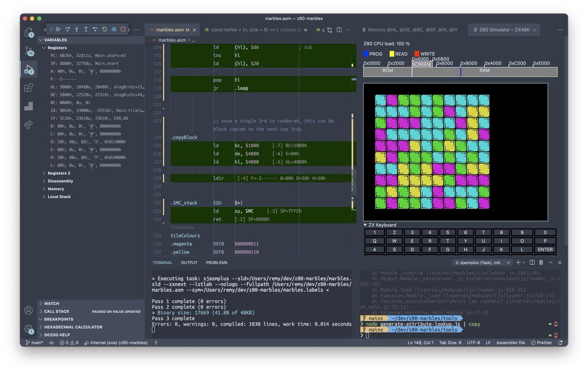Screen dimensions: 588x373
Task: Click the Tab Size: 8 status item
Action: click(x=450, y=343)
